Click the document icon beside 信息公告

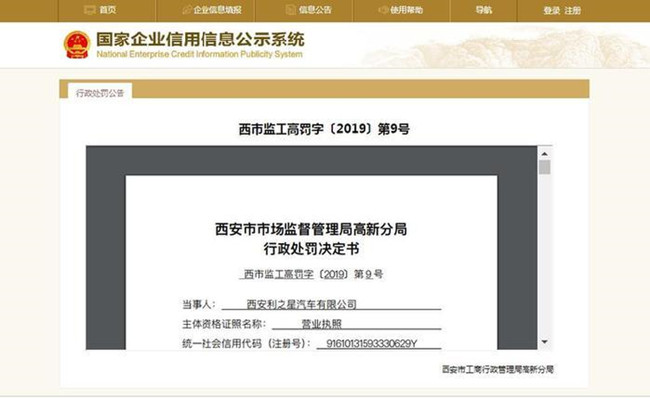click(291, 10)
